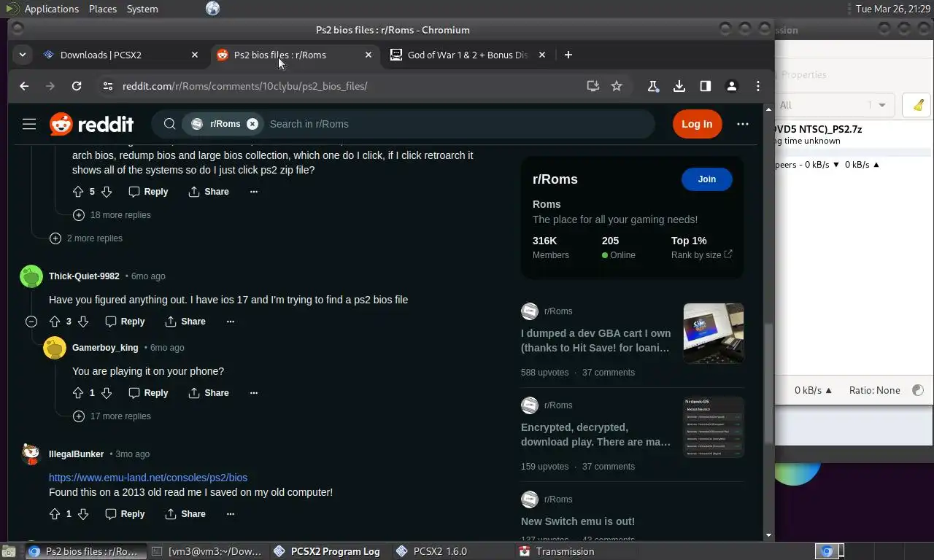The width and height of the screenshot is (934, 560).
Task: Open the Places menu
Action: [103, 9]
